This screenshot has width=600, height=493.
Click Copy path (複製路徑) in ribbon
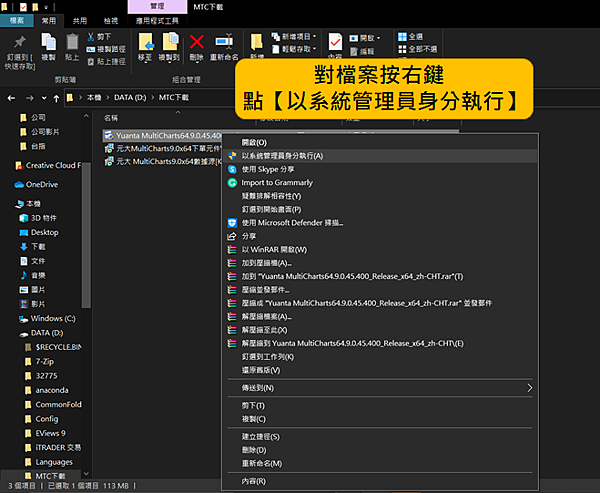[x=106, y=49]
